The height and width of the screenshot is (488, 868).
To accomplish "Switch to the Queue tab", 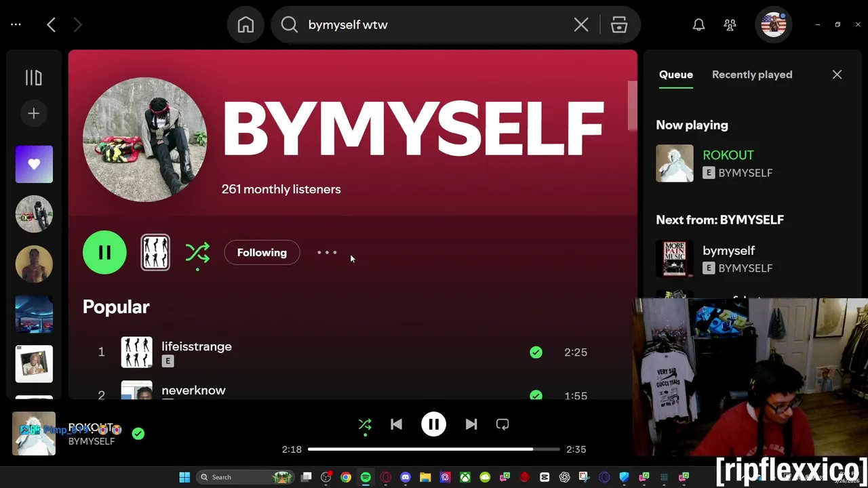I will pyautogui.click(x=676, y=75).
